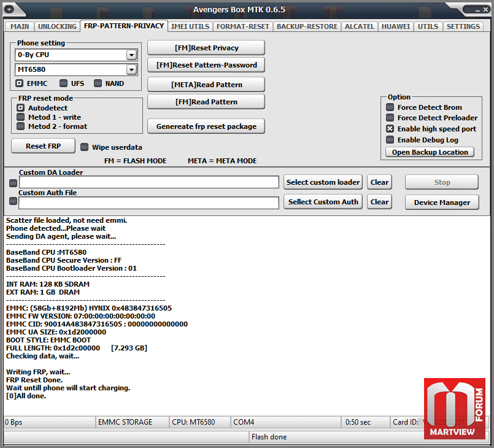
Task: Select the EMMC storage option
Action: [20, 83]
